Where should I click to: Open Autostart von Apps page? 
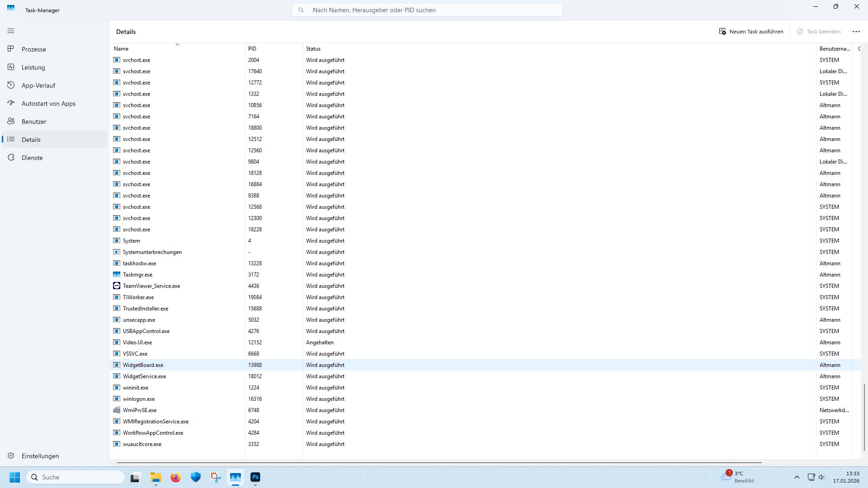click(48, 103)
